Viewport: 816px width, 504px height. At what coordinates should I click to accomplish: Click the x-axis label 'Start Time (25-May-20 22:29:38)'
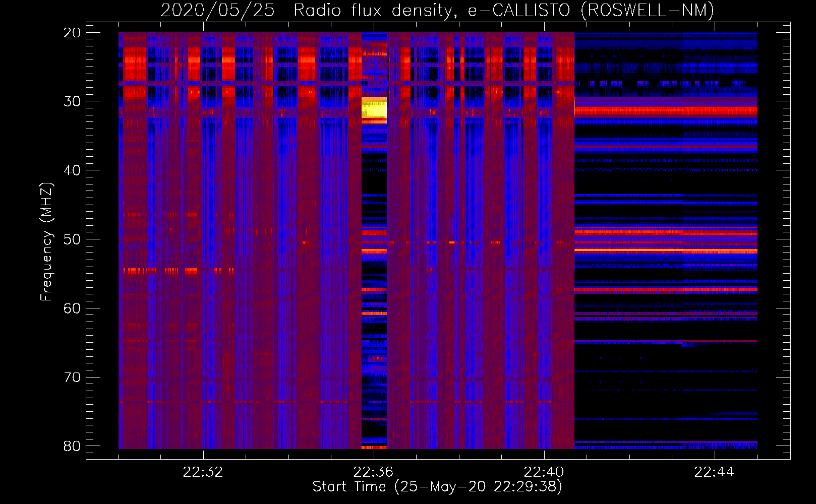pos(437,487)
